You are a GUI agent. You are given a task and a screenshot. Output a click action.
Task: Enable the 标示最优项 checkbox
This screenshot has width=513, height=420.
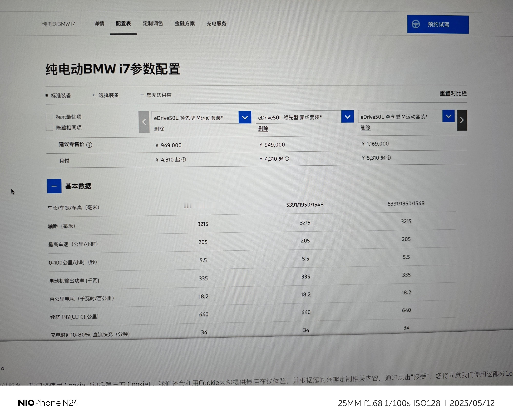[49, 116]
